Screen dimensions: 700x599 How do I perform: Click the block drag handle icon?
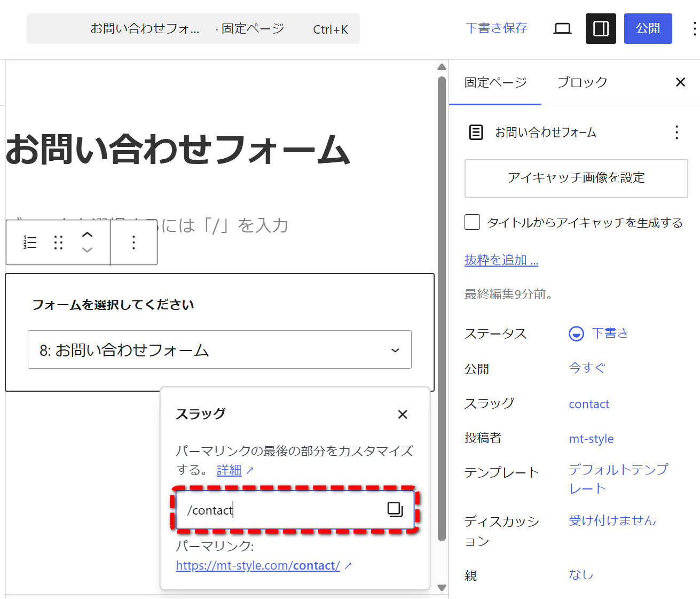(x=59, y=242)
